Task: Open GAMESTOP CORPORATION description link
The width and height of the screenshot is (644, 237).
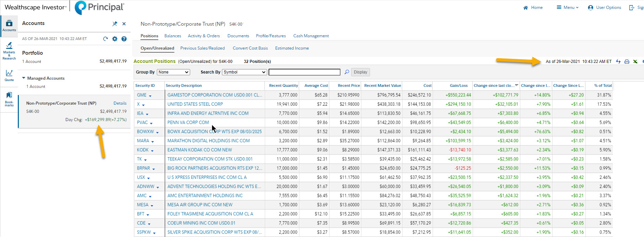Action: click(215, 95)
